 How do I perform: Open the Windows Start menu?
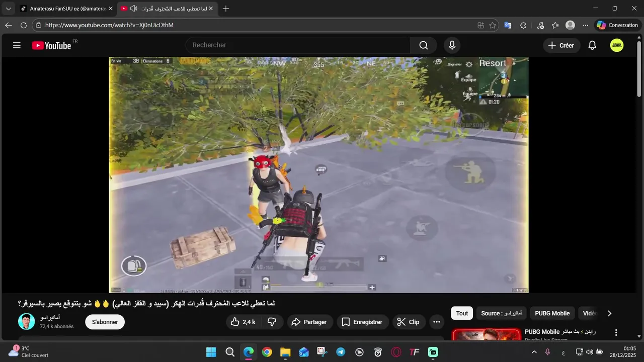211,352
